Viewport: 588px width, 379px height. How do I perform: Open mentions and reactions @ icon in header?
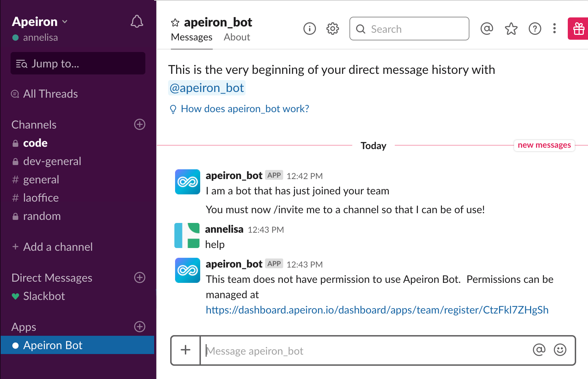pyautogui.click(x=487, y=29)
